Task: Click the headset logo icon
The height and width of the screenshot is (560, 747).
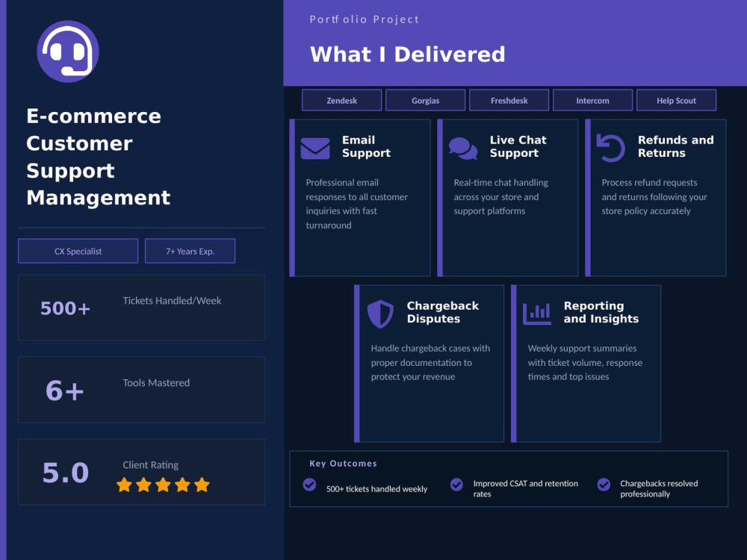Action: click(x=68, y=52)
